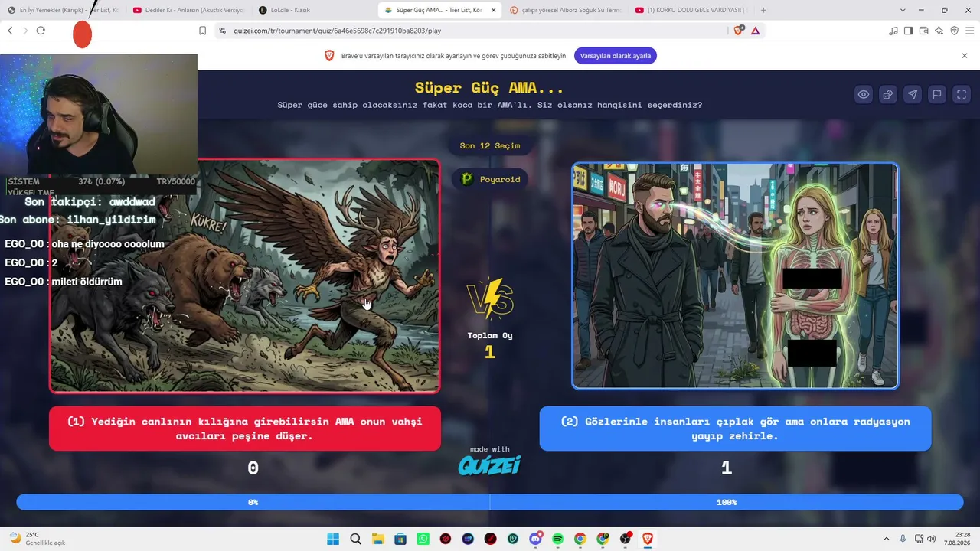Image resolution: width=980 pixels, height=551 pixels.
Task: Switch to En İyi Yemekler tab
Action: 63,10
